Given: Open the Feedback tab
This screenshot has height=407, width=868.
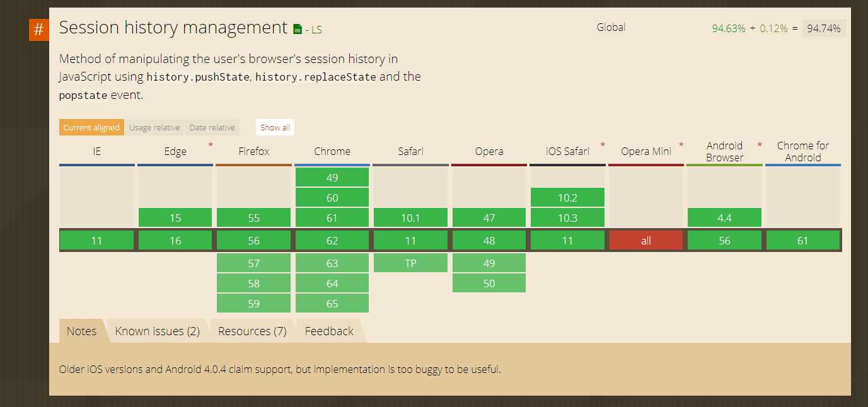Looking at the screenshot, I should pyautogui.click(x=329, y=331).
